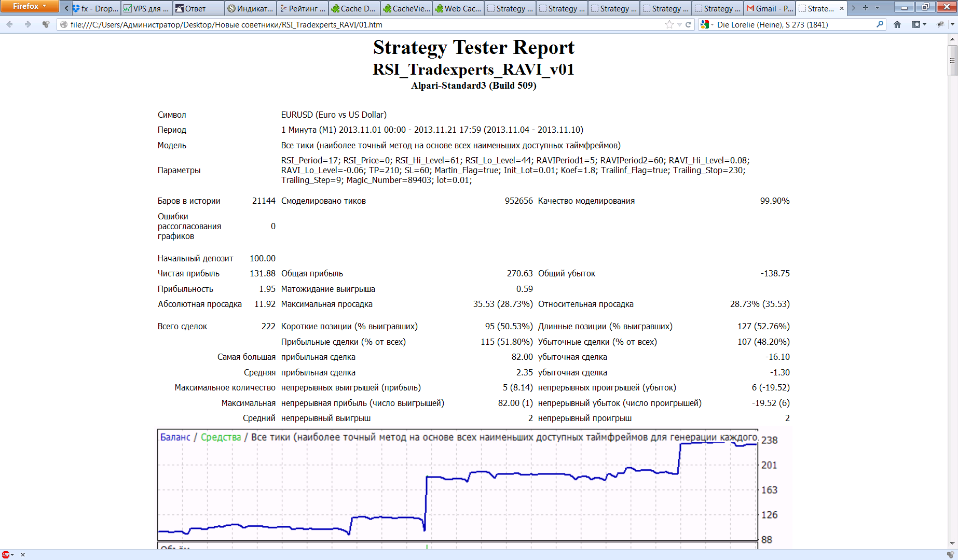The image size is (958, 560).
Task: Click the Adblock Plus icon in the add-on bar
Action: point(6,554)
